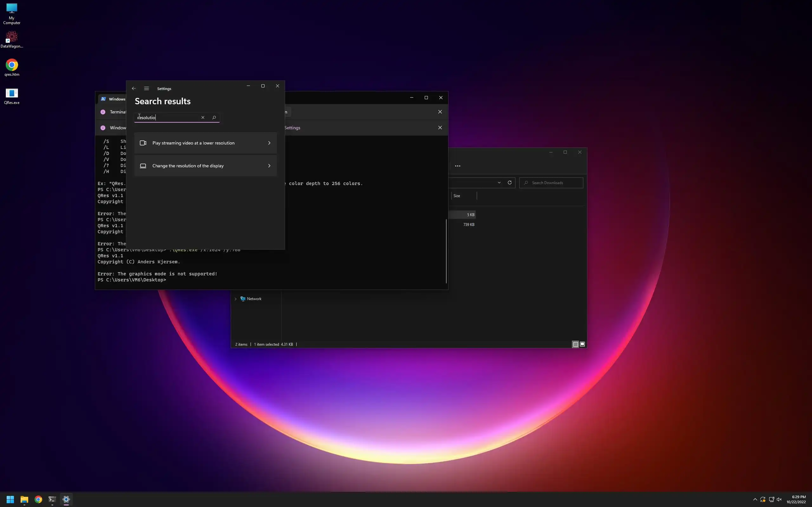Open Change the resolution of the display
Image resolution: width=812 pixels, height=507 pixels.
click(x=205, y=166)
